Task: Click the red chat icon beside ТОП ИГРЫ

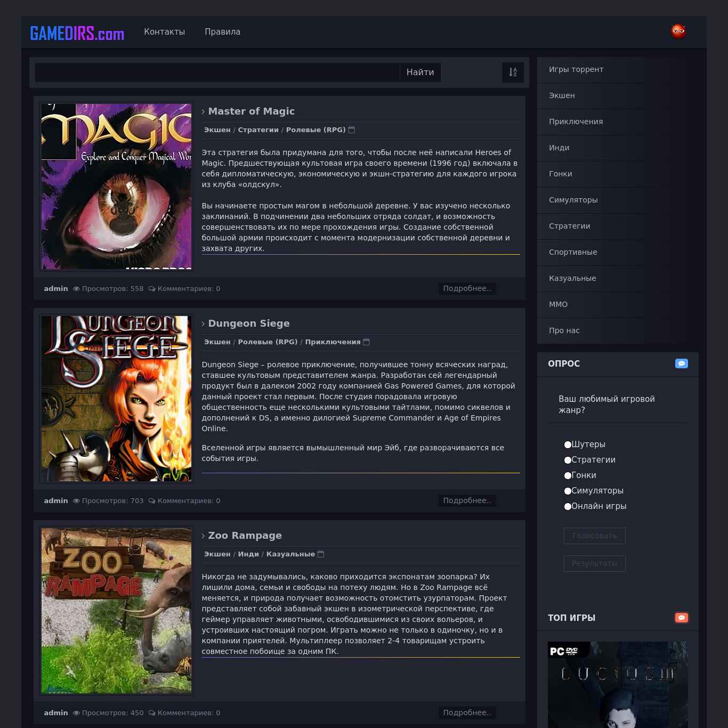Action: 682,618
